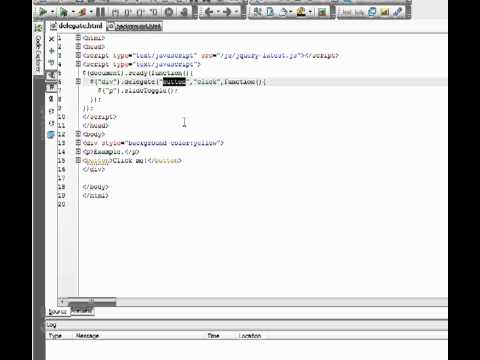
Task: Click the small icon above the Code Explorer tab
Action: click(38, 28)
